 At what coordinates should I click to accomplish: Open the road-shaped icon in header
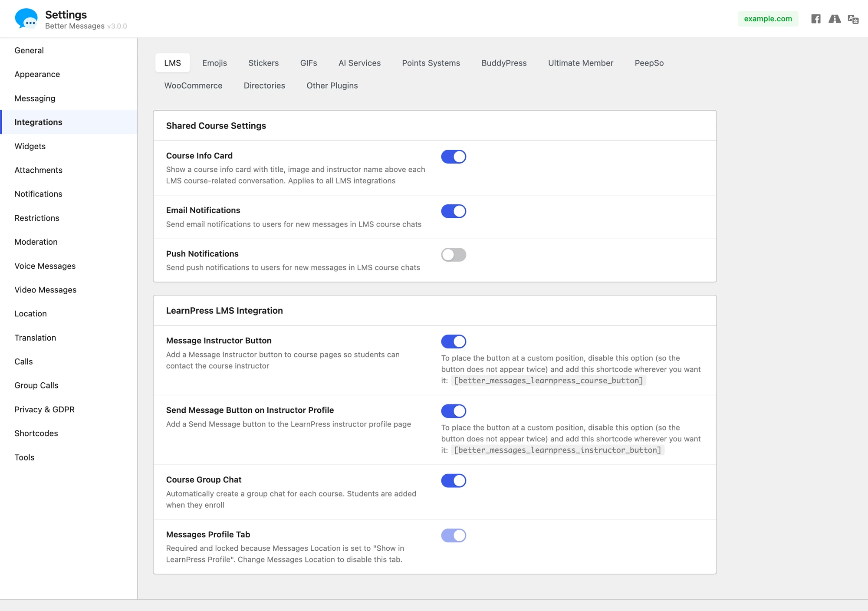835,19
